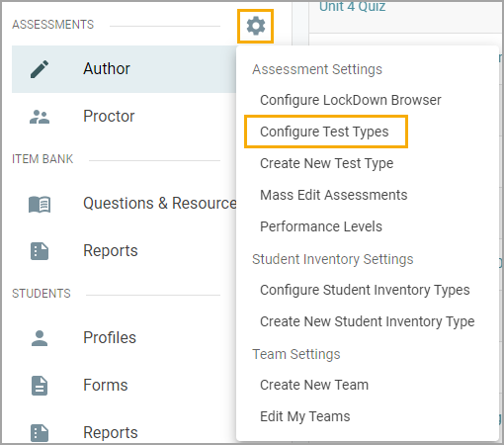Choose Create New Team
The width and height of the screenshot is (504, 445).
coord(314,385)
